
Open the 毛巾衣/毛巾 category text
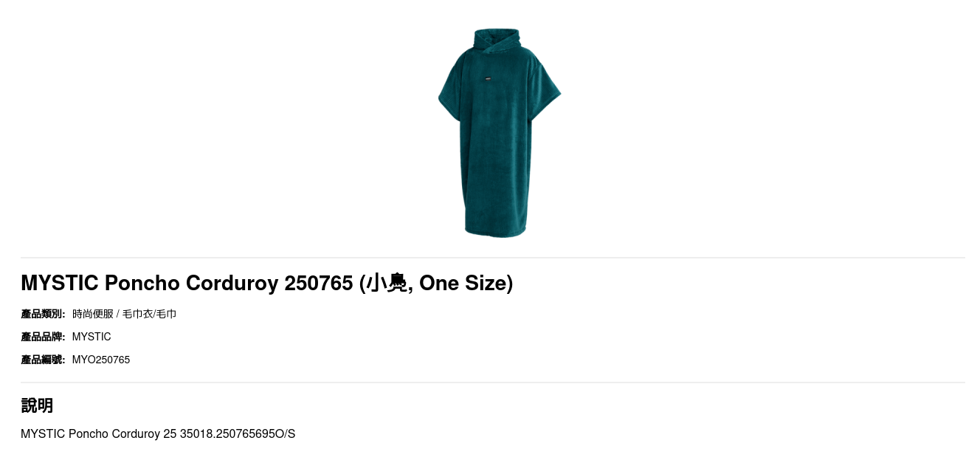tap(150, 314)
